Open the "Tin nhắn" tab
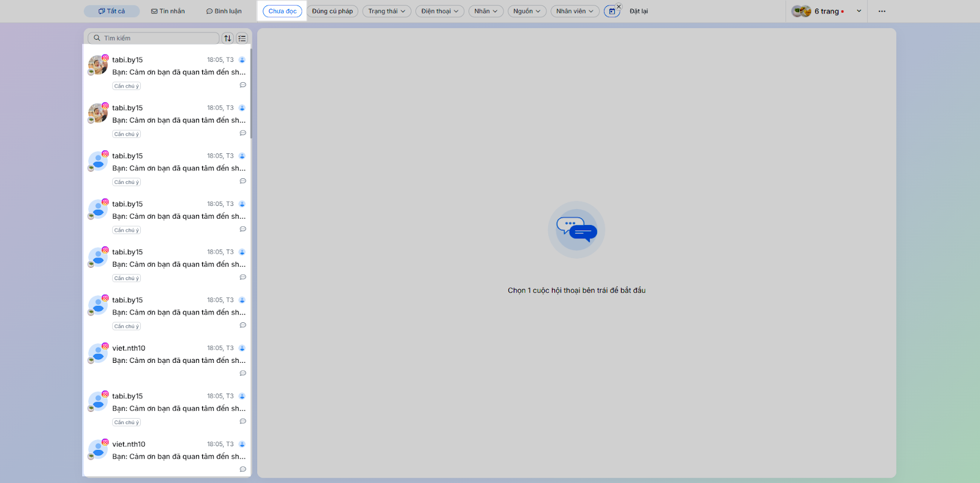This screenshot has height=483, width=980. tap(168, 11)
